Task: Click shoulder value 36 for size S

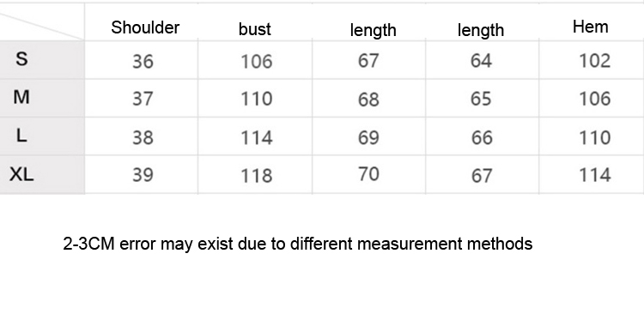Action: click(x=143, y=62)
